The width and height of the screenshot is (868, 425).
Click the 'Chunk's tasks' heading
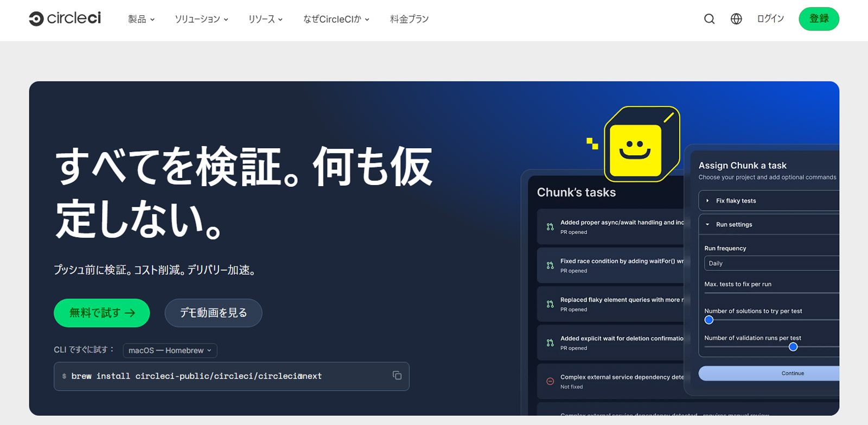576,192
